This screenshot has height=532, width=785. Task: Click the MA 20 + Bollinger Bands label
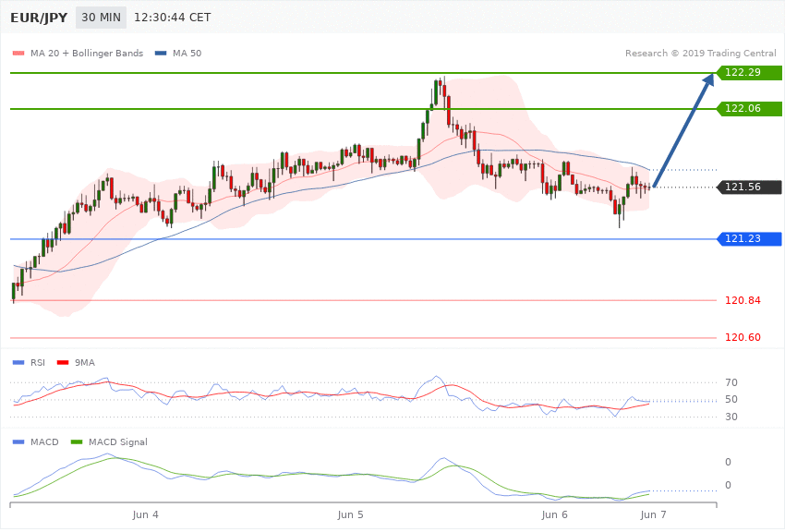tap(87, 53)
